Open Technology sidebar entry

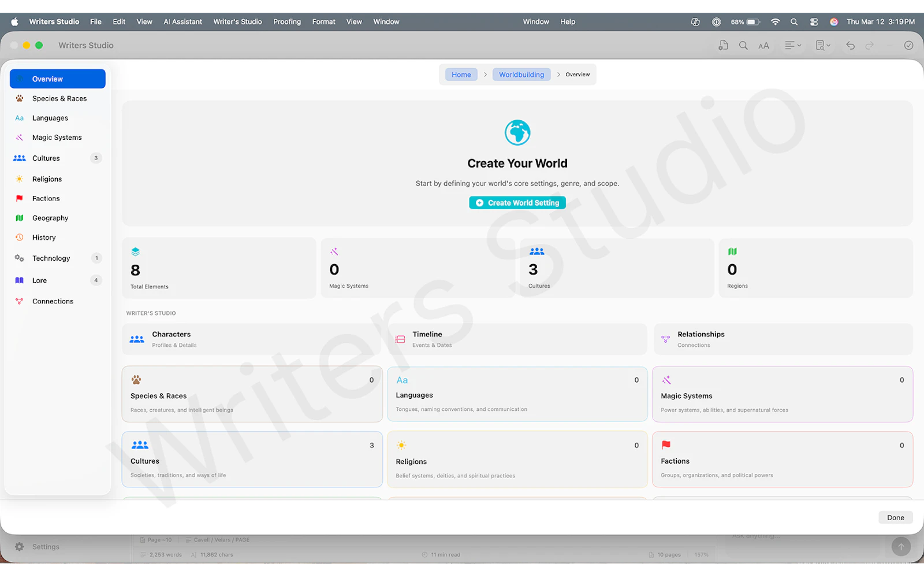(x=58, y=258)
